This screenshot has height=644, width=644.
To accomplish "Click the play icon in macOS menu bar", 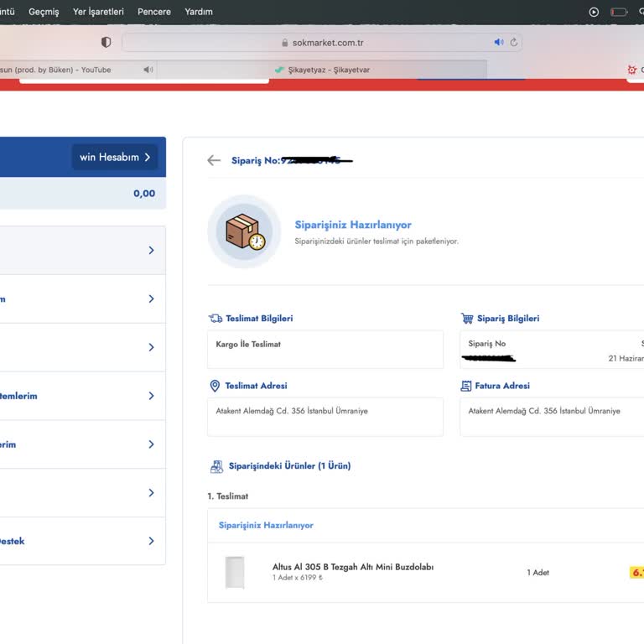I will coord(594,12).
